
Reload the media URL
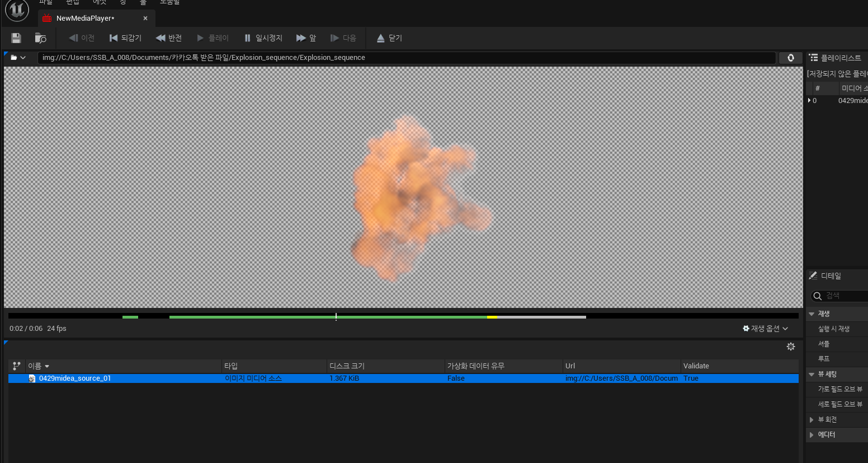tap(791, 58)
